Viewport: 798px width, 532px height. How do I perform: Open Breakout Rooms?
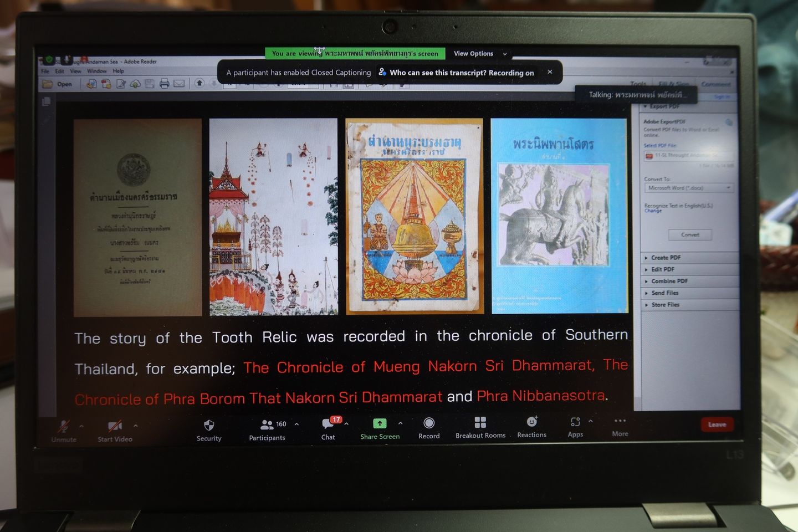(480, 427)
